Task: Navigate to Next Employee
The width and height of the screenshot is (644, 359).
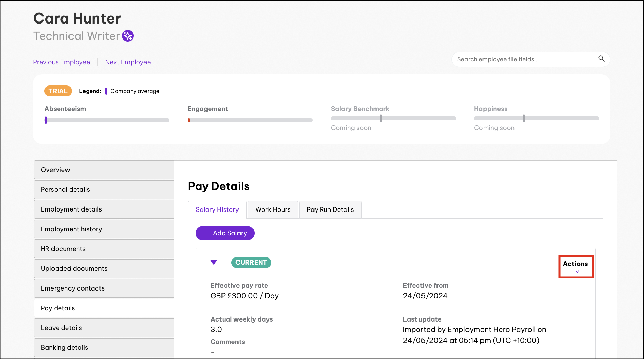Action: pos(128,62)
